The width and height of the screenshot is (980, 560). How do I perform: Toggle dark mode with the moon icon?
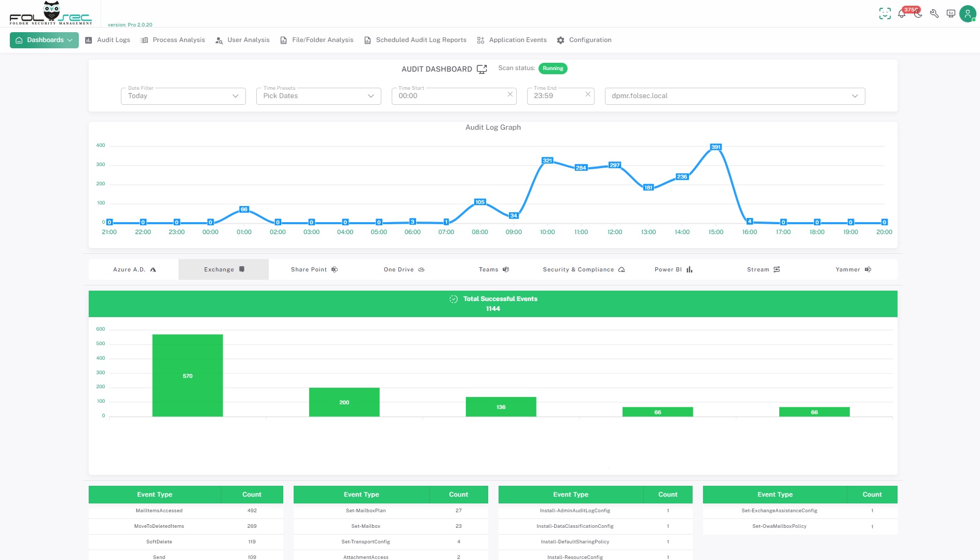coord(918,14)
